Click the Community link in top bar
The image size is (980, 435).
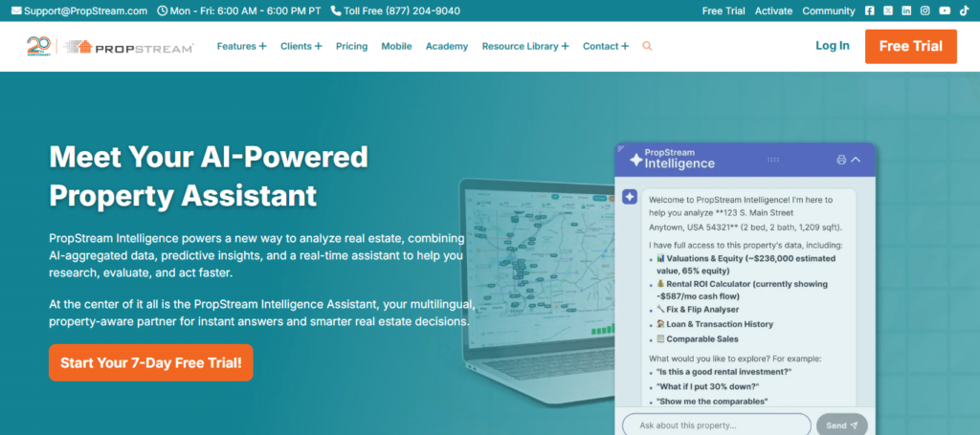coord(829,11)
